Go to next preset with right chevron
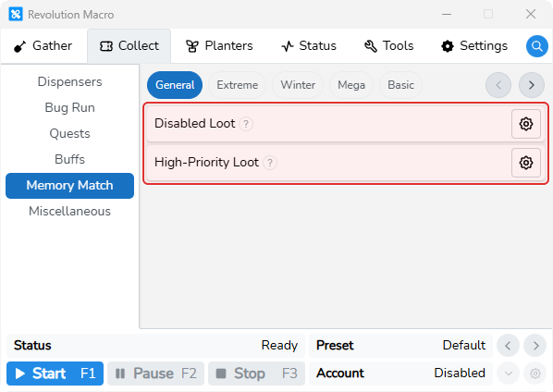Image resolution: width=553 pixels, height=392 pixels. tap(535, 346)
